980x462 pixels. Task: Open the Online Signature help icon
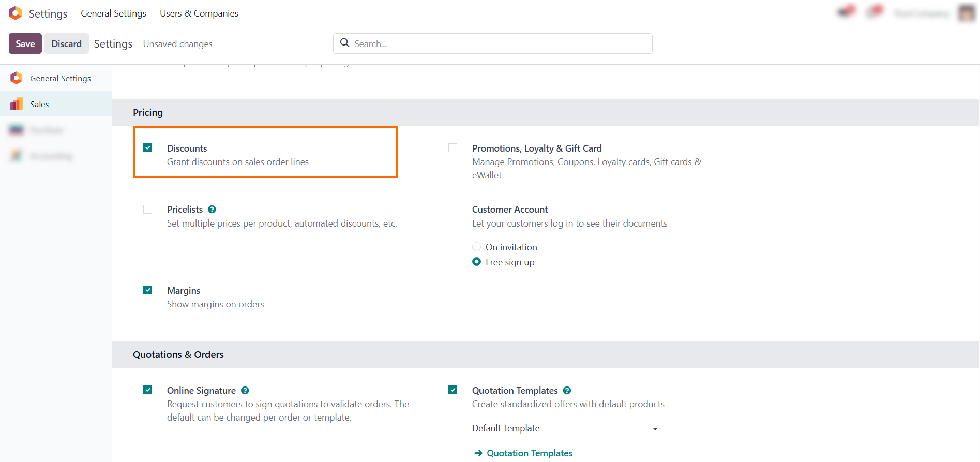click(x=245, y=391)
